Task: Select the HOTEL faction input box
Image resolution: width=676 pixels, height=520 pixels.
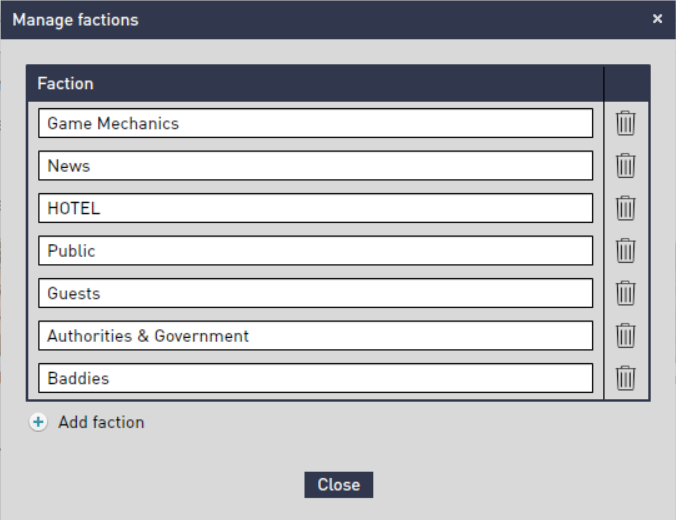Action: [316, 208]
